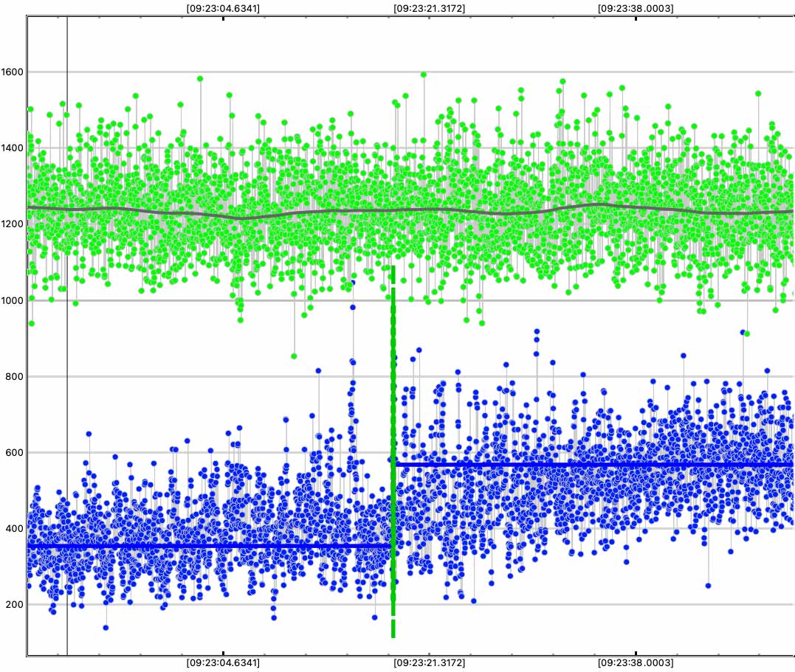Click the 1600 y-axis label
This screenshot has height=672, width=795.
(x=12, y=72)
